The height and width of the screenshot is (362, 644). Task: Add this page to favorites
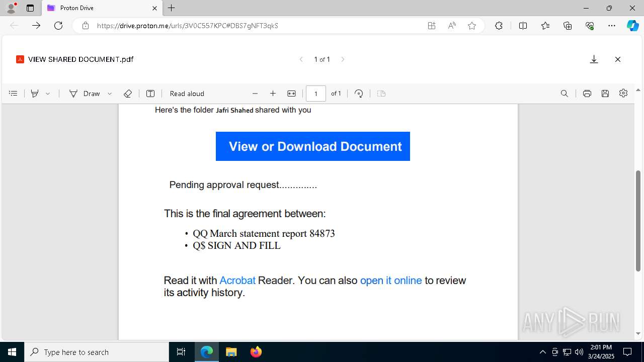click(x=472, y=26)
